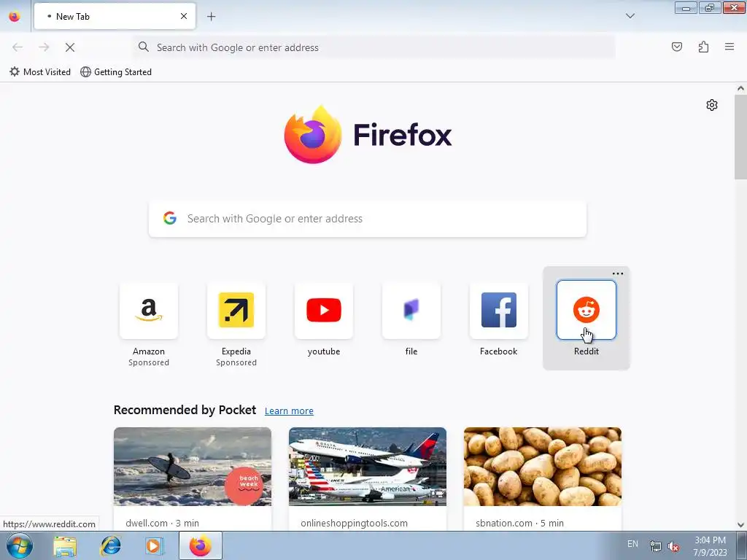
Task: Open Windows Explorer from the taskbar
Action: [65, 546]
